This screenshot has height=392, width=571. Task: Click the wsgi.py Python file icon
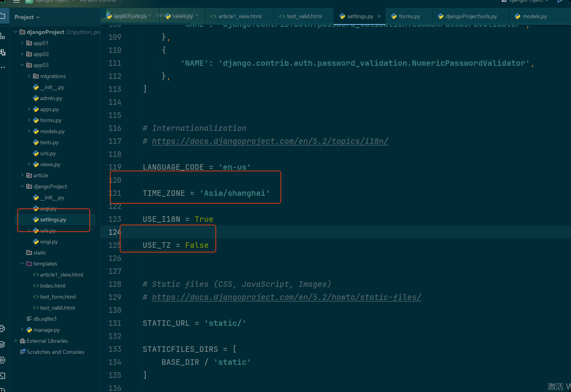(x=36, y=242)
